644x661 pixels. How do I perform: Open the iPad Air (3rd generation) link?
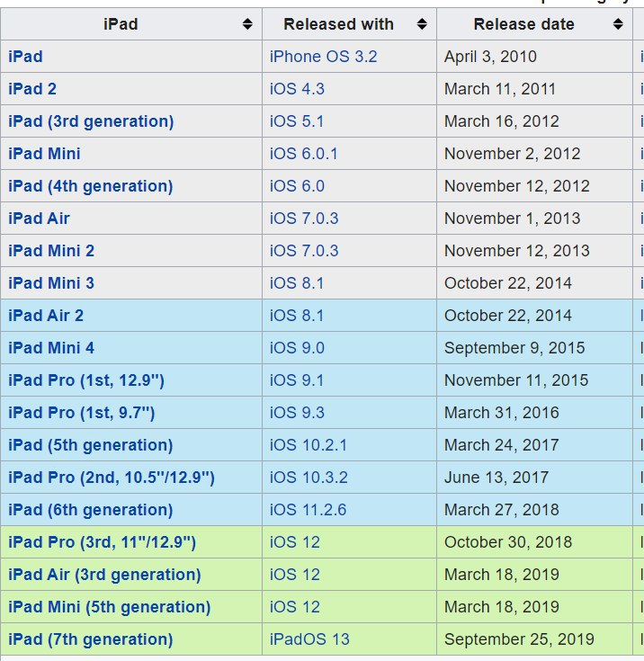click(x=104, y=575)
